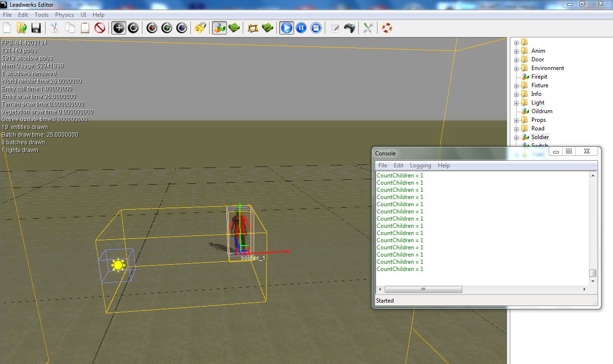Viewport: 613px width, 364px height.
Task: Open the Logging menu in the Console window
Action: tap(420, 165)
